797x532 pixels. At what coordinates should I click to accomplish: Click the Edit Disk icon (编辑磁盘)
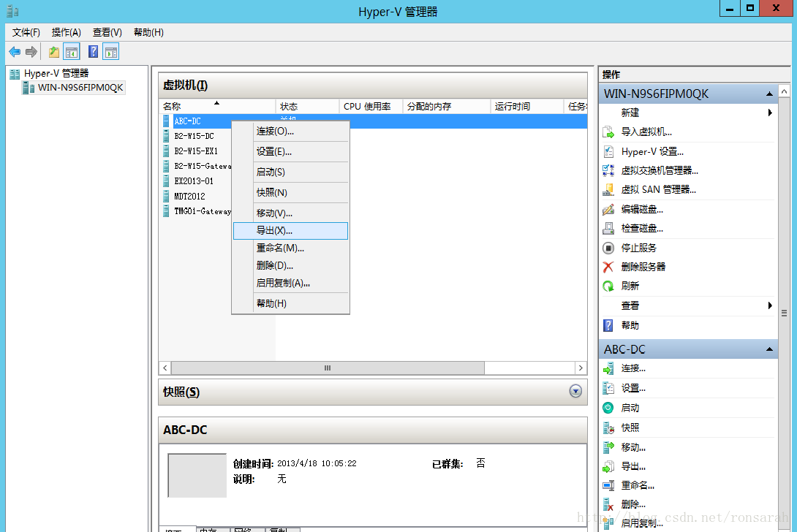pyautogui.click(x=608, y=209)
